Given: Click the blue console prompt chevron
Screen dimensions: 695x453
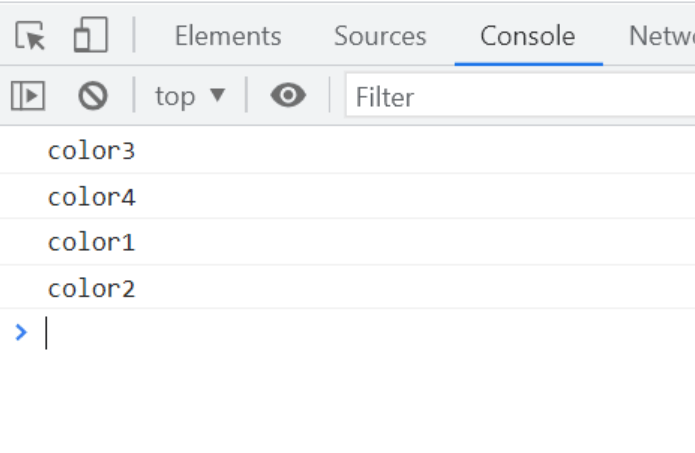Looking at the screenshot, I should [x=21, y=332].
